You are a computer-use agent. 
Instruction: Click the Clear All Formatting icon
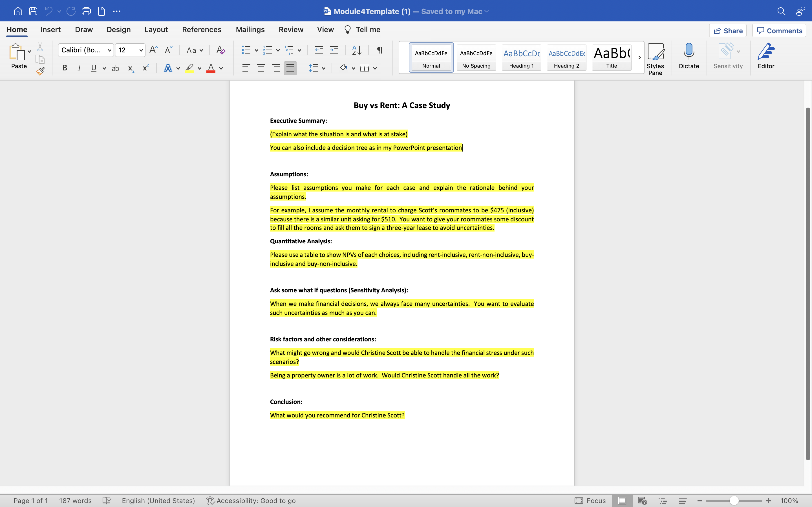point(220,50)
